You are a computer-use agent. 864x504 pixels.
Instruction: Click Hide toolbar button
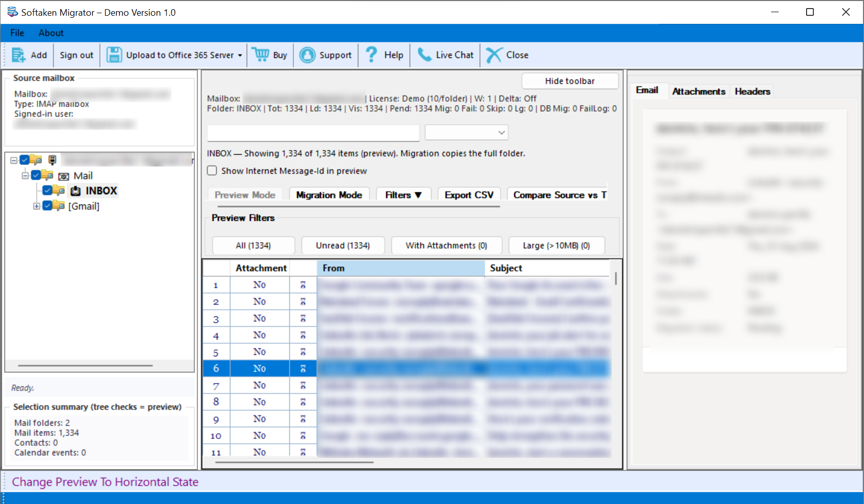pyautogui.click(x=570, y=81)
